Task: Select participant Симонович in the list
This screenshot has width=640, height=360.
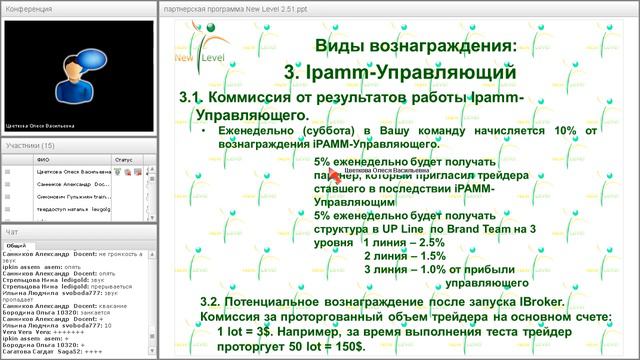Action: [73, 197]
